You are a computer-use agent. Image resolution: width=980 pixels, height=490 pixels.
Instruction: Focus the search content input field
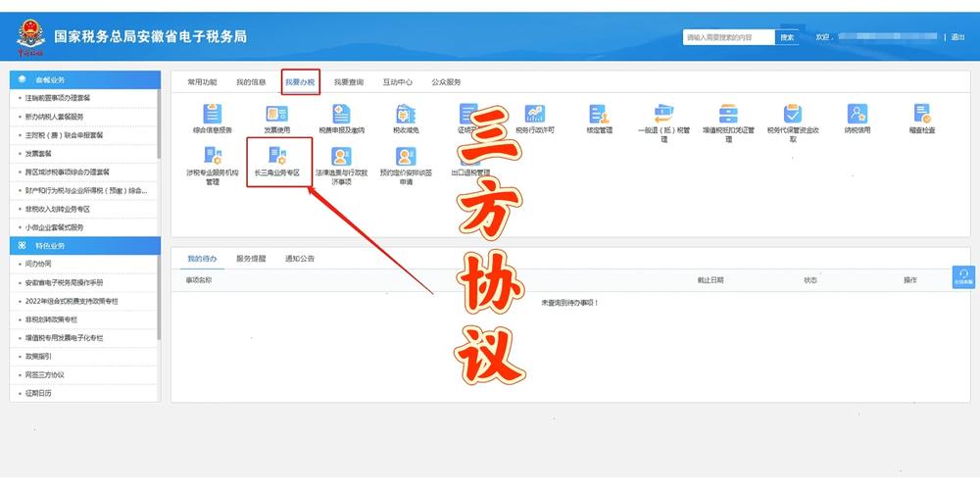coord(729,37)
